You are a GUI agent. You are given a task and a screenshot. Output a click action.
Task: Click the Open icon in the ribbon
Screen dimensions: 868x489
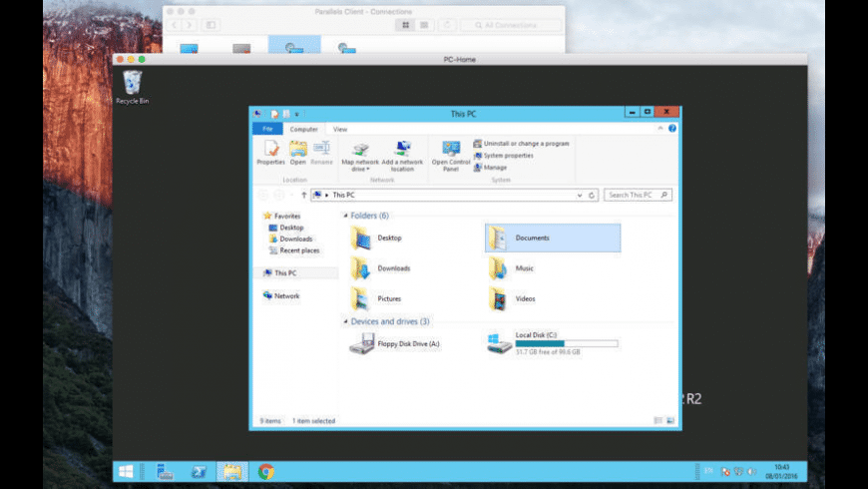click(x=298, y=149)
